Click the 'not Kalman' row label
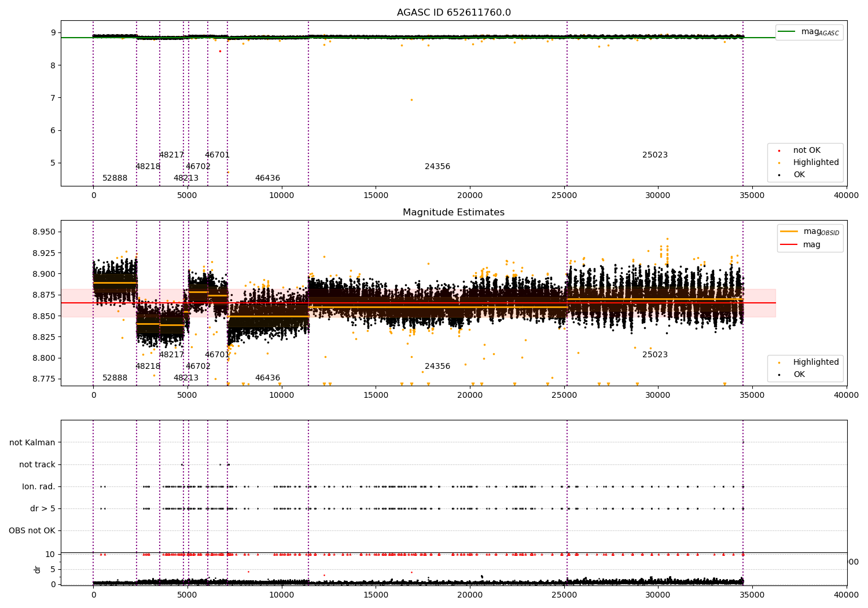868x608 pixels. pyautogui.click(x=32, y=442)
